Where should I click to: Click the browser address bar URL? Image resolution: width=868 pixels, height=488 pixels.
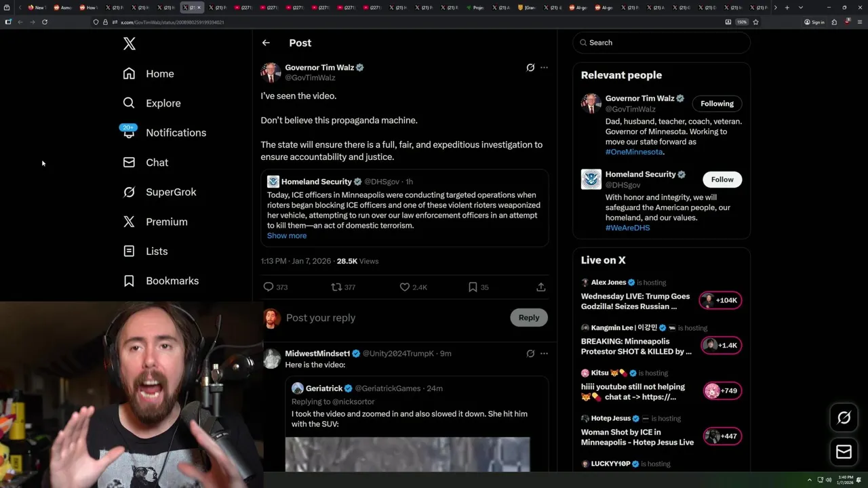tap(172, 22)
